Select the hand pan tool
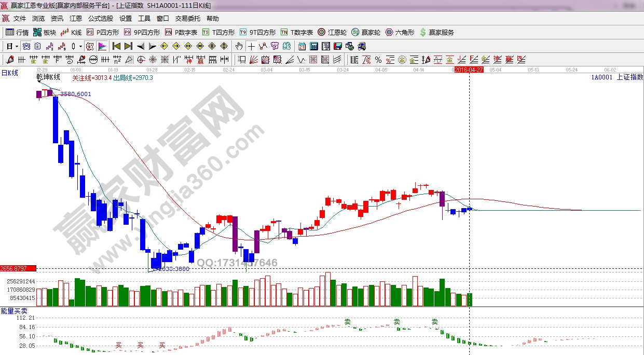 [239, 46]
